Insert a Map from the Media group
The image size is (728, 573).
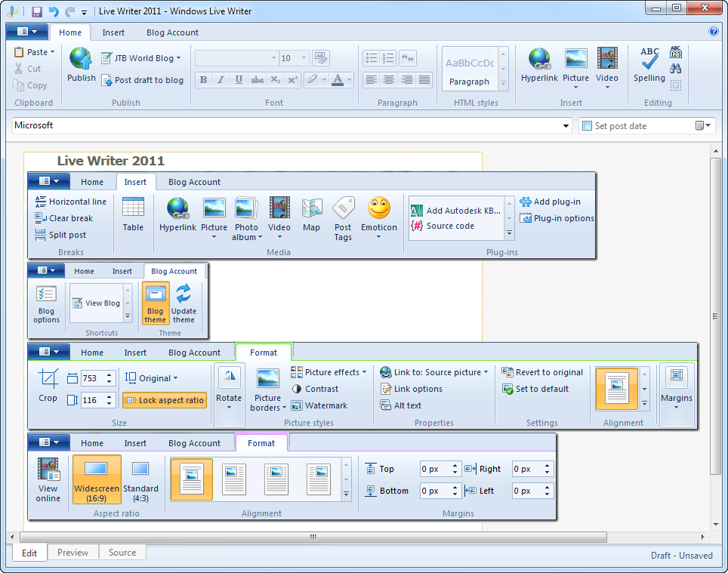pos(311,209)
